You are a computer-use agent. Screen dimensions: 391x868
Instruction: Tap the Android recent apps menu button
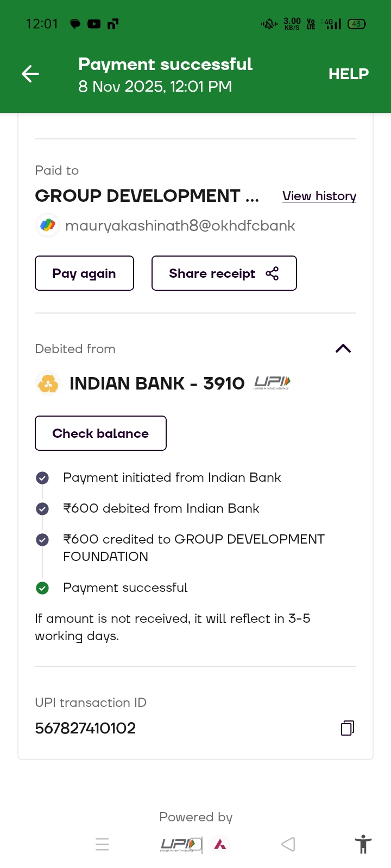[102, 844]
